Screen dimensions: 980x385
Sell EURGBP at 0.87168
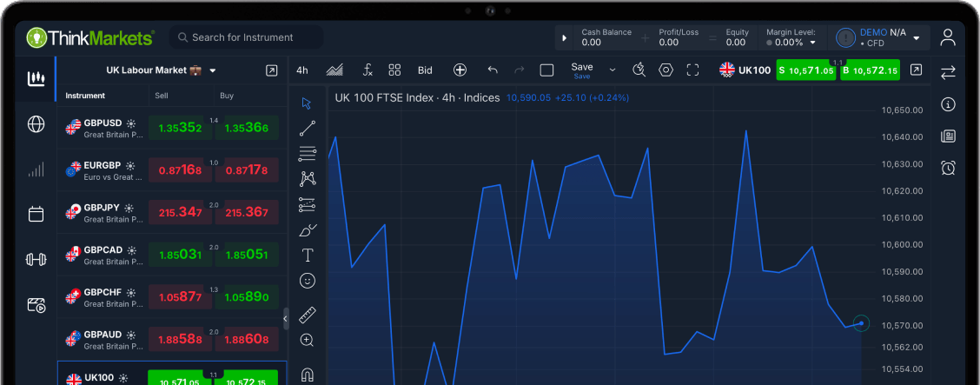pyautogui.click(x=181, y=170)
